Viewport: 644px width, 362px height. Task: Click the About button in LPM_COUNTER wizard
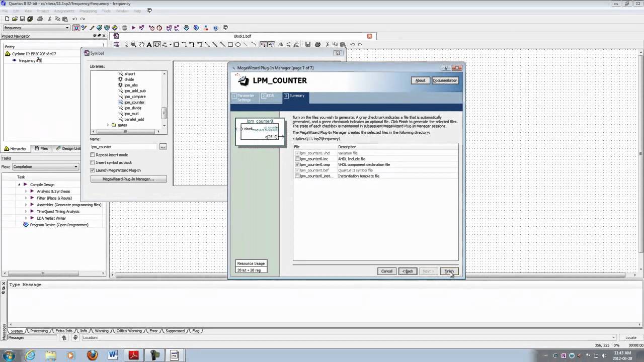click(x=420, y=80)
